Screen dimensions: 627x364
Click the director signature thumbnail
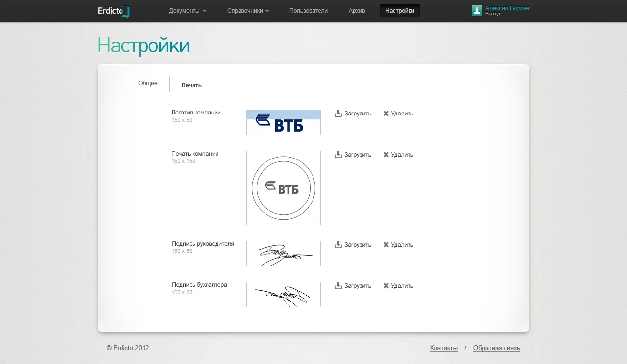[x=284, y=253]
